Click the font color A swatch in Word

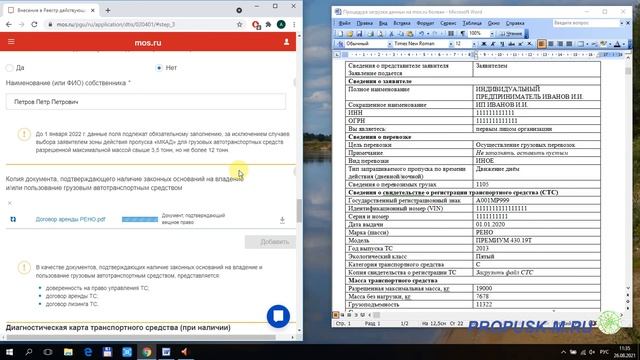618,44
